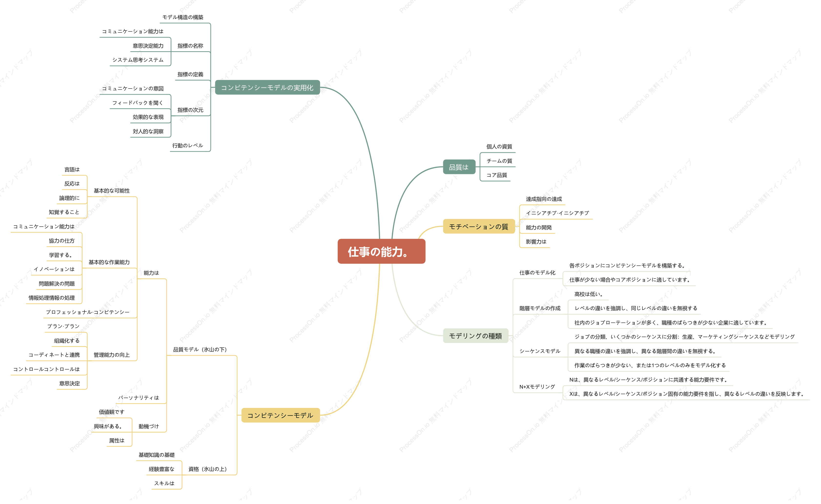
Task: Select the 品質は node
Action: coord(459,167)
